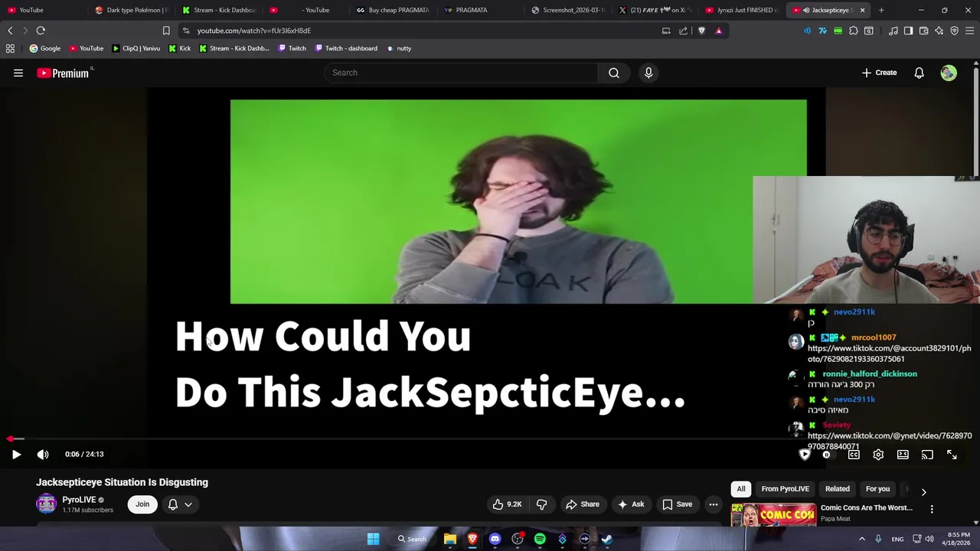The width and height of the screenshot is (980, 551).
Task: Open the Twitch - dashboard bookmark
Action: point(345,48)
